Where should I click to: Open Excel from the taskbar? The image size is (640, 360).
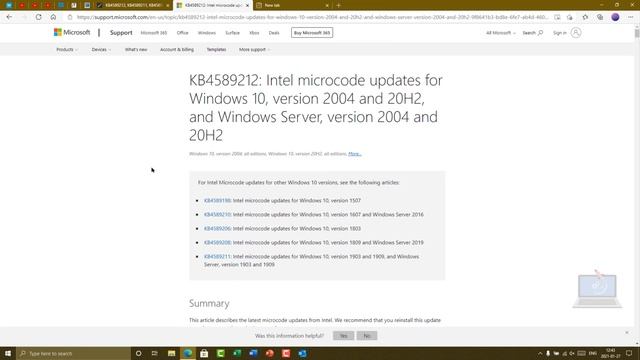coord(237,353)
